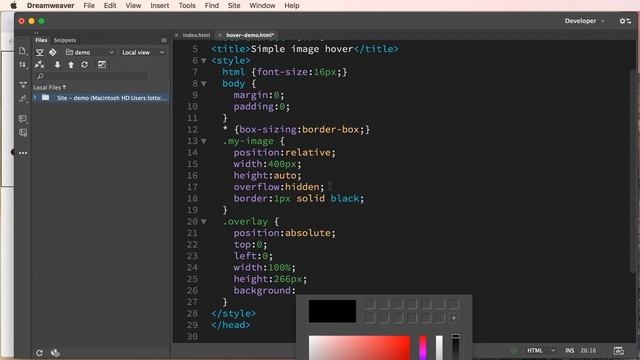This screenshot has height=360, width=640.
Task: Click the dark opacity slider handle
Action: (456, 336)
